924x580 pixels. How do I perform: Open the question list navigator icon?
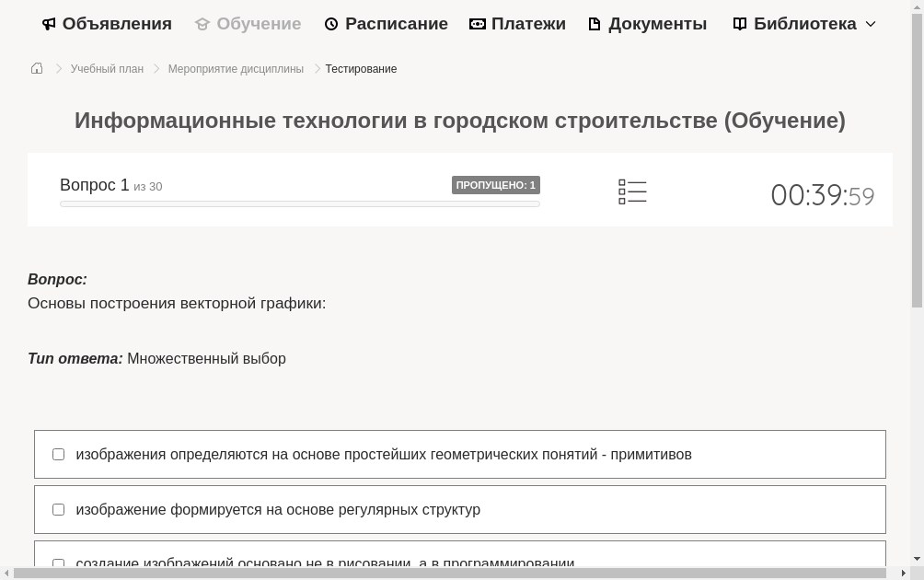tap(632, 191)
